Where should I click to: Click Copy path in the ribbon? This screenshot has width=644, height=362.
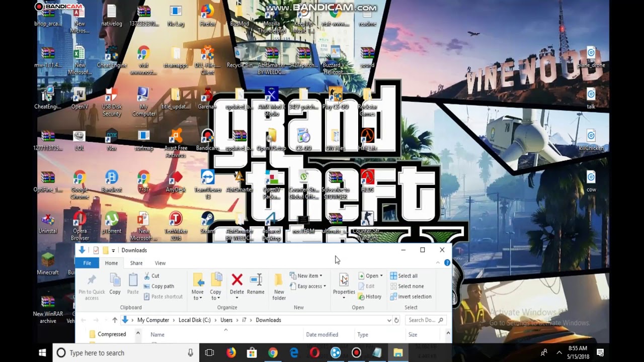[158, 286]
